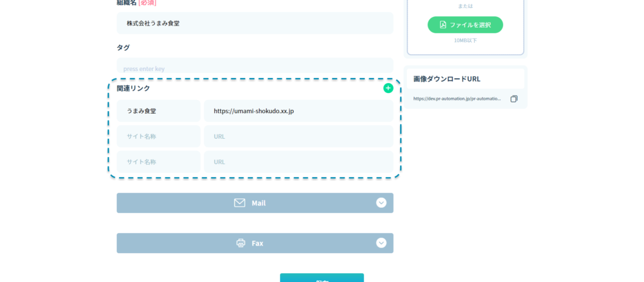The width and height of the screenshot is (644, 282).
Task: Focus the second row サイト名称 field
Action: pos(158,136)
